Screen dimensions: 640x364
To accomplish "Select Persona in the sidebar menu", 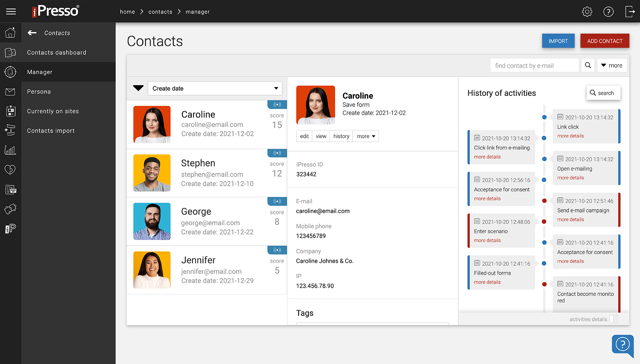I will click(x=39, y=92).
